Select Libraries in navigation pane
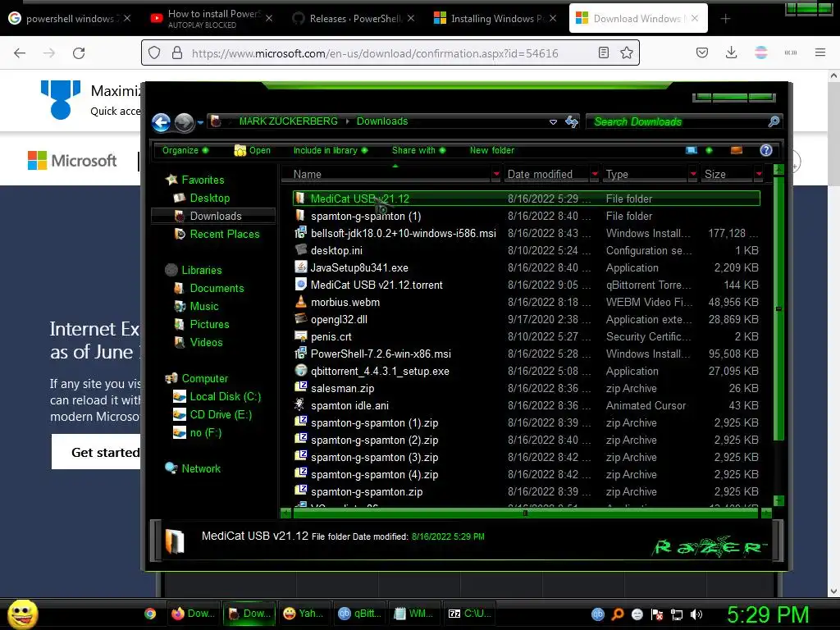Screen dimensions: 840x630 [x=194, y=270]
